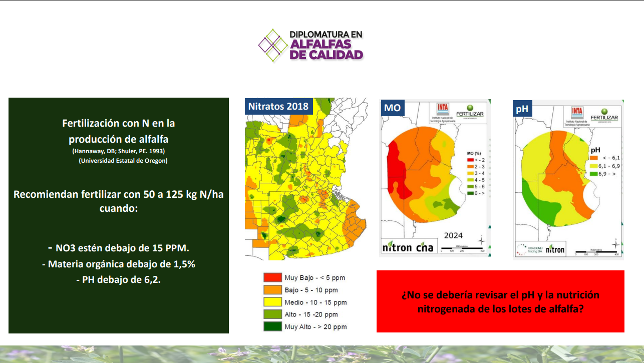Click the Alfalfas de Calidad title text
Image resolution: width=644 pixels, height=363 pixels.
point(326,50)
